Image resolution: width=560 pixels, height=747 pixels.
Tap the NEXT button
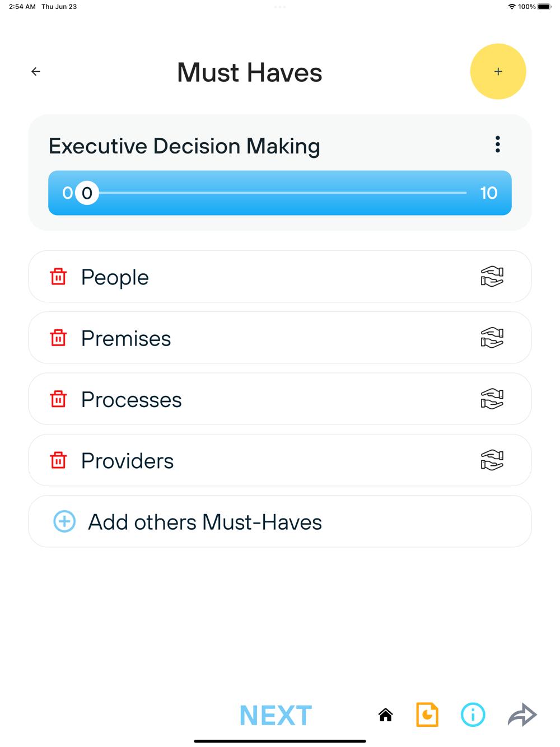(276, 715)
